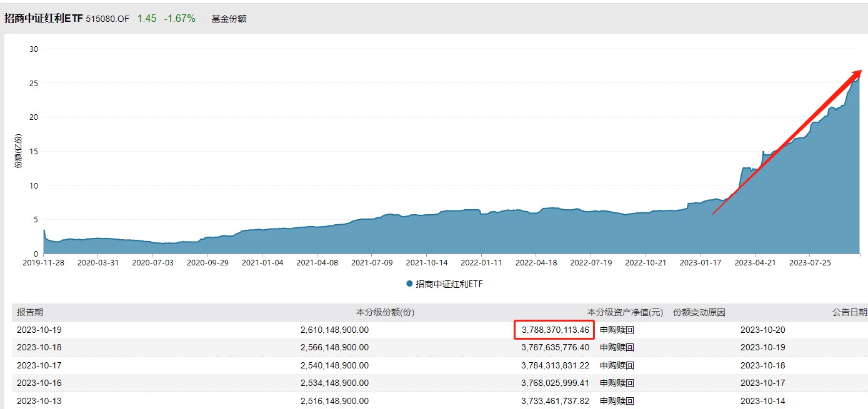Image resolution: width=868 pixels, height=409 pixels.
Task: Open the 基金份额 tab label
Action: [229, 19]
